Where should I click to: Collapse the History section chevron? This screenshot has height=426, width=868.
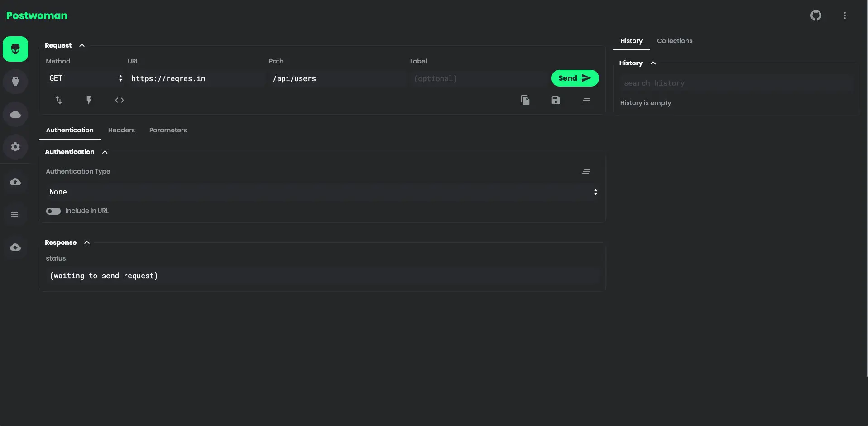pos(653,63)
